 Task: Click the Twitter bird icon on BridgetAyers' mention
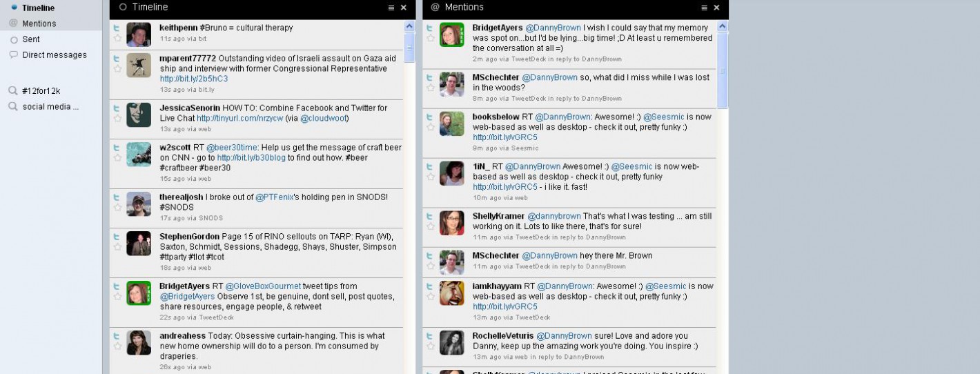pos(431,28)
